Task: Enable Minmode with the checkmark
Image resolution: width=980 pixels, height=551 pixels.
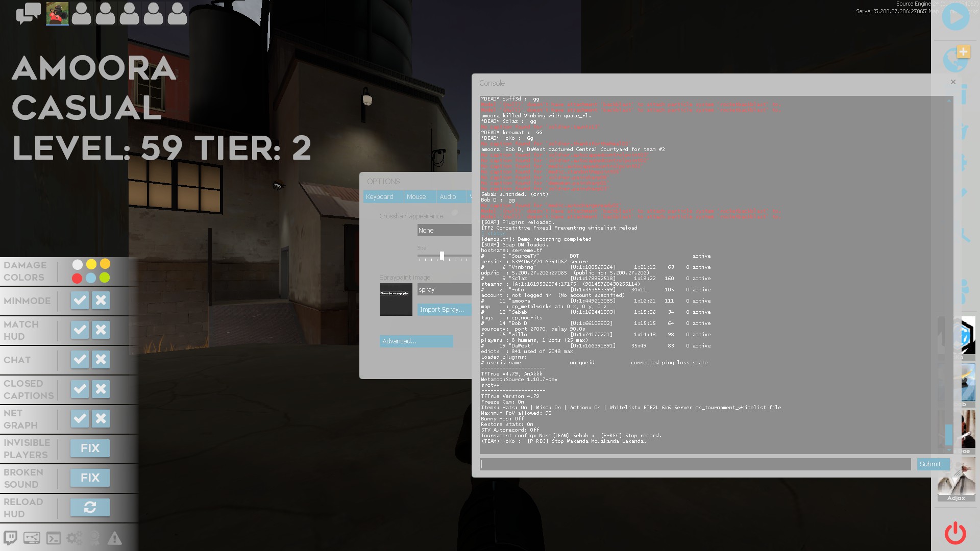Action: [x=80, y=300]
